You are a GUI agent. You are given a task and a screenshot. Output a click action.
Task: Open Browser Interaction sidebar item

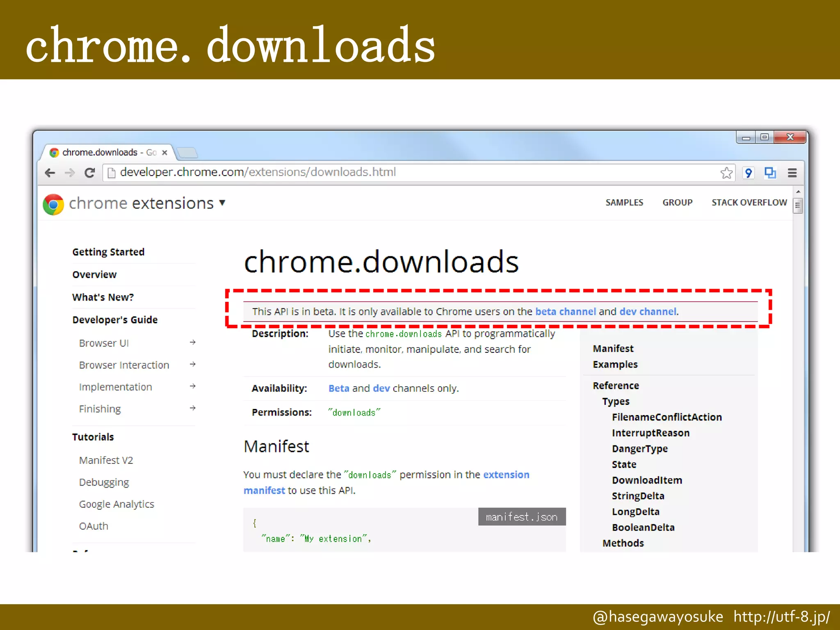tap(124, 365)
